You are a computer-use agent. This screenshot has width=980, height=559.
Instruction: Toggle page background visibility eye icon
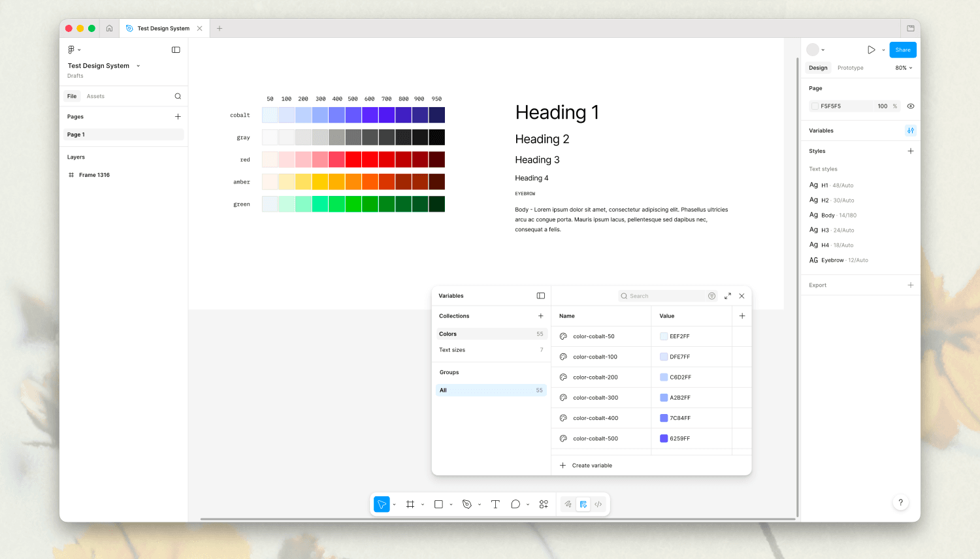(911, 106)
